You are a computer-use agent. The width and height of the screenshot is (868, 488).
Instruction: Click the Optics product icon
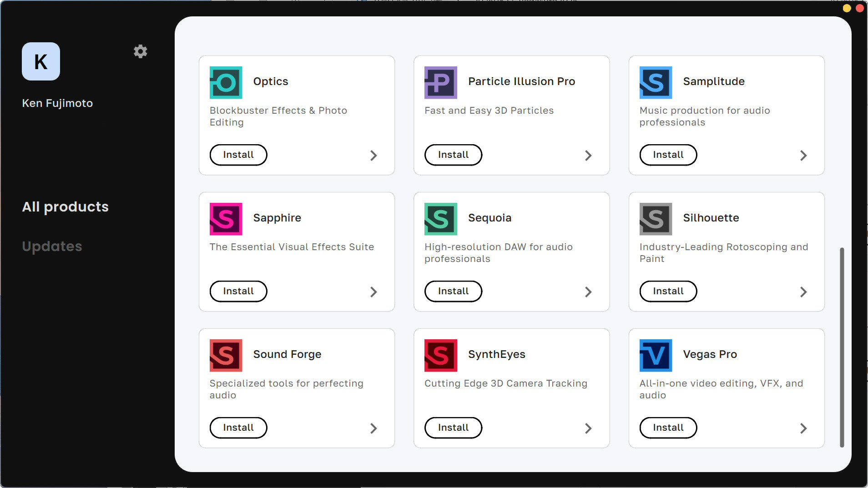[x=226, y=83]
